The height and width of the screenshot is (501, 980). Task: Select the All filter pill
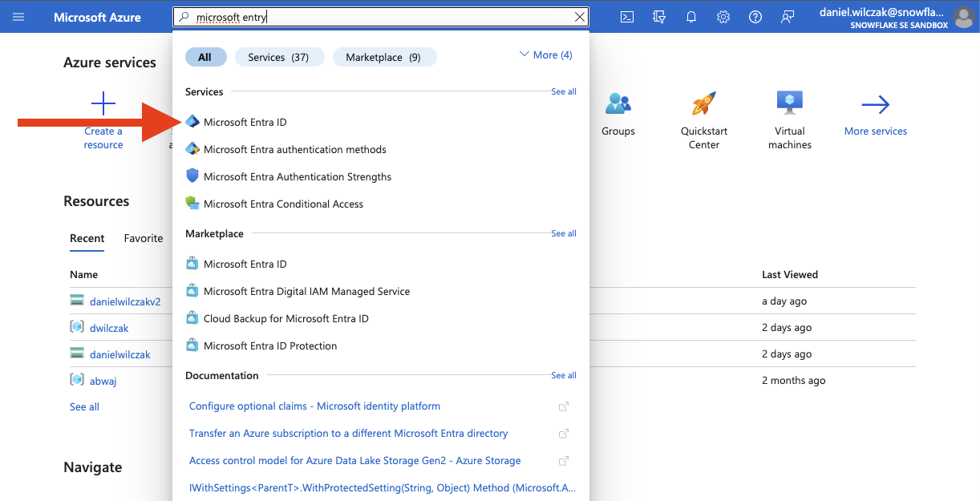[x=205, y=57]
